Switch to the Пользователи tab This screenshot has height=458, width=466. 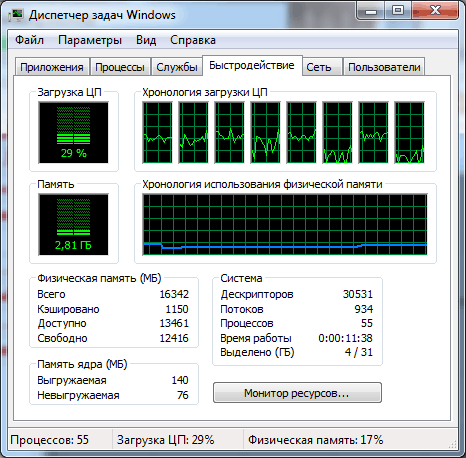[384, 67]
